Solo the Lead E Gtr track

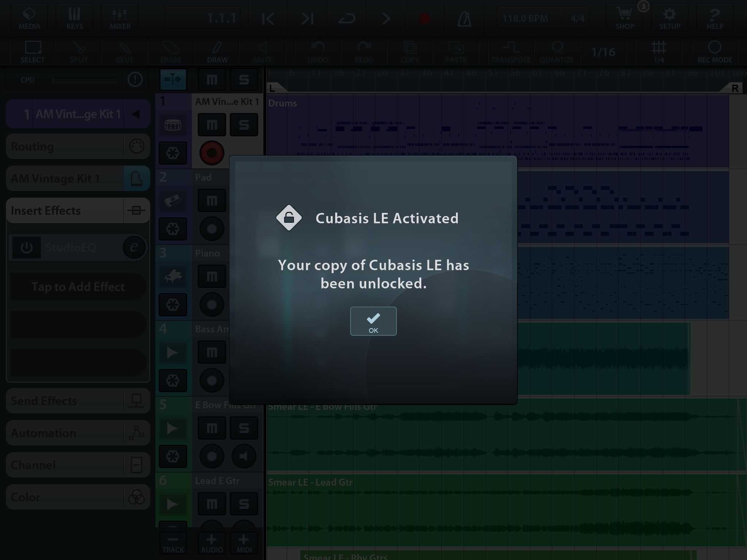244,504
